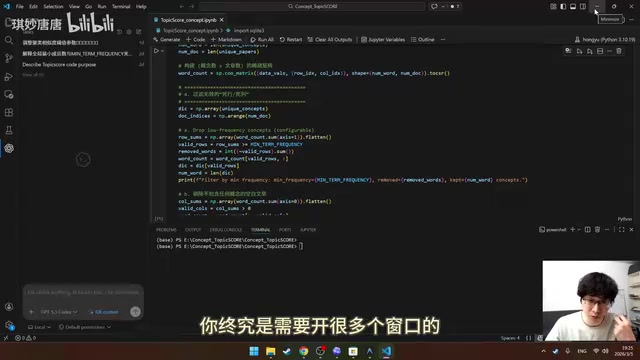Screen dimensions: 640x360
Task: Open Remote Explorer view
Action: [x=9, y=95]
